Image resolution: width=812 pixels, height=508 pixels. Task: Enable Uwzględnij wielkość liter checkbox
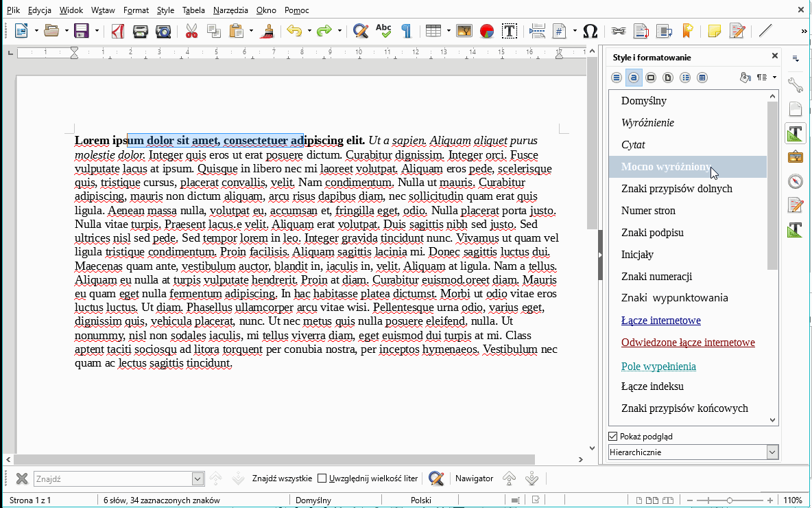[x=322, y=478]
